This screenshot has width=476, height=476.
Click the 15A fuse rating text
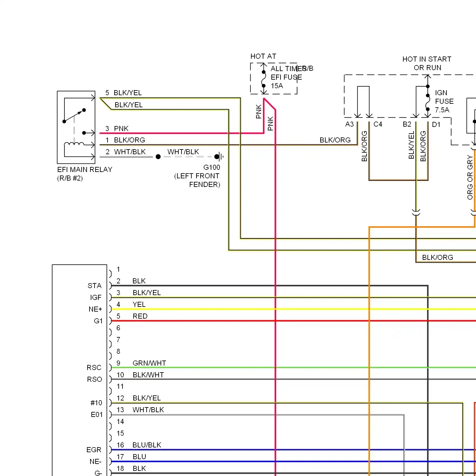pos(277,86)
